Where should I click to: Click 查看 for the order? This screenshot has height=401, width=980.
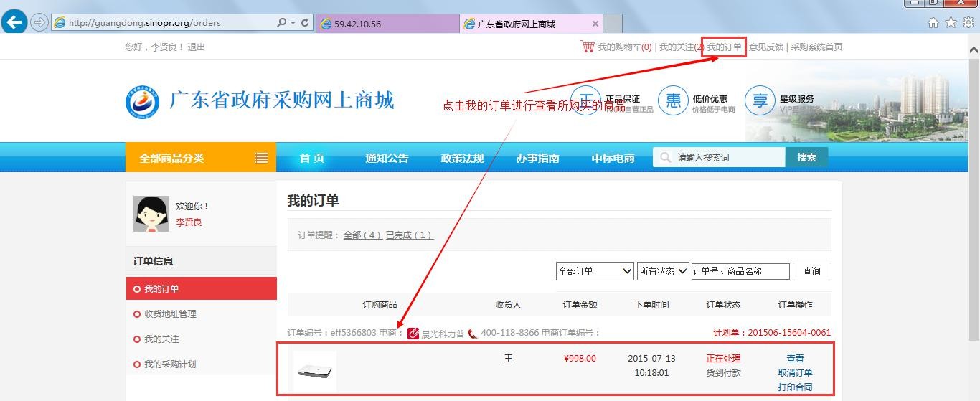pos(795,359)
